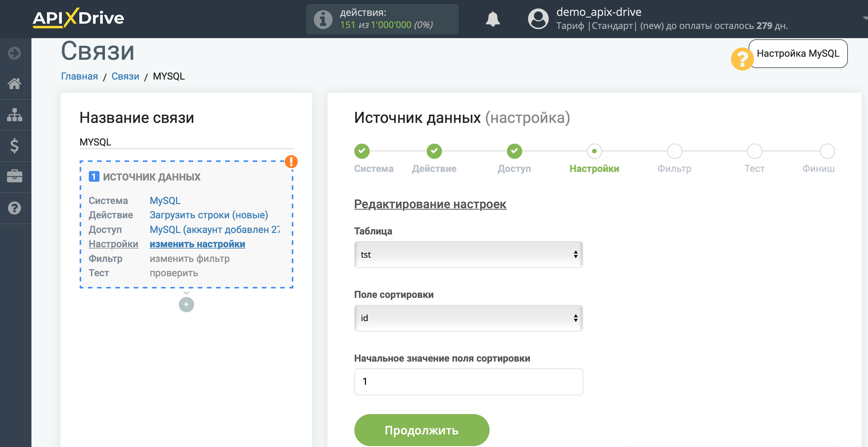Viewport: 868px width, 447px height.
Task: Click the initial sort value input field
Action: click(468, 382)
